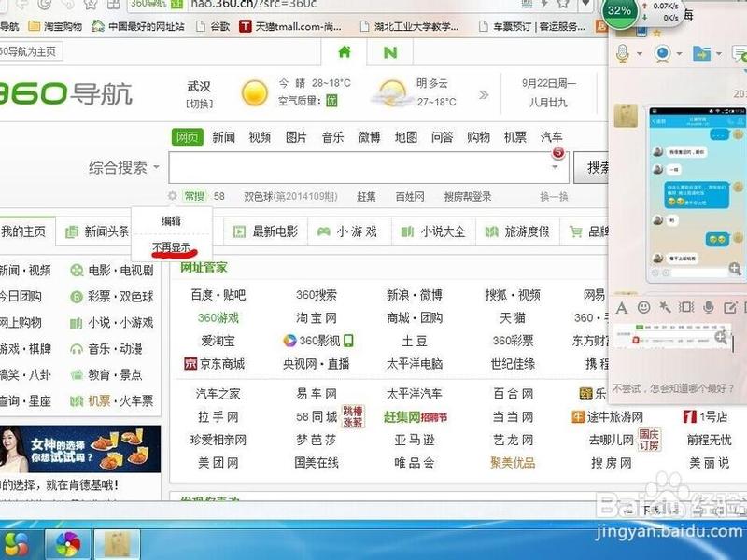Open the 淘宝网 link

click(x=317, y=317)
